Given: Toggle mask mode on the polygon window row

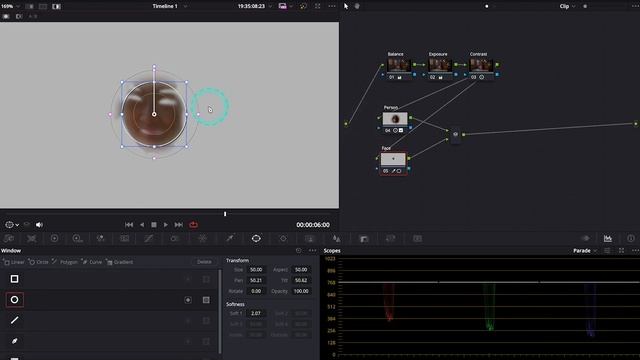Looking at the screenshot, I should point(206,321).
